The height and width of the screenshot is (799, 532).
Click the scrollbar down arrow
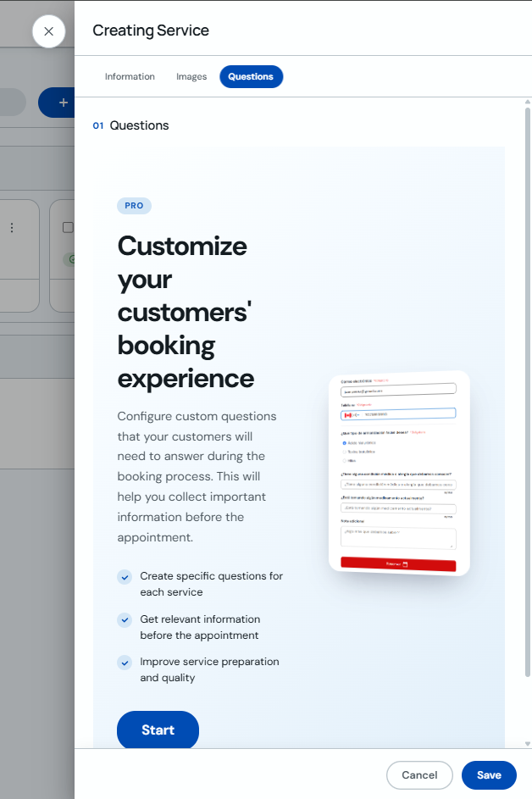pos(528,743)
